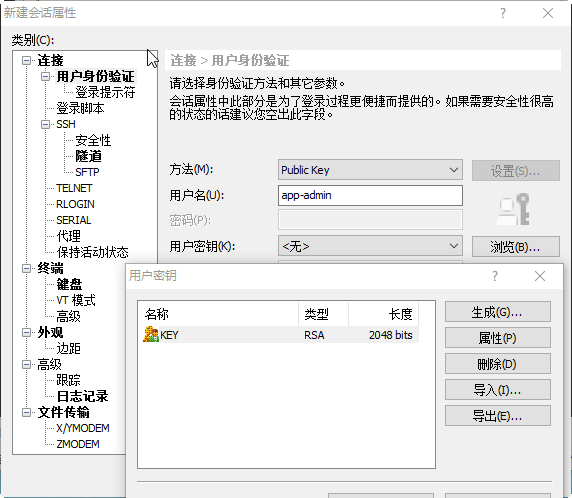Select 隧道 in the category tree
This screenshot has width=572, height=498.
point(89,156)
